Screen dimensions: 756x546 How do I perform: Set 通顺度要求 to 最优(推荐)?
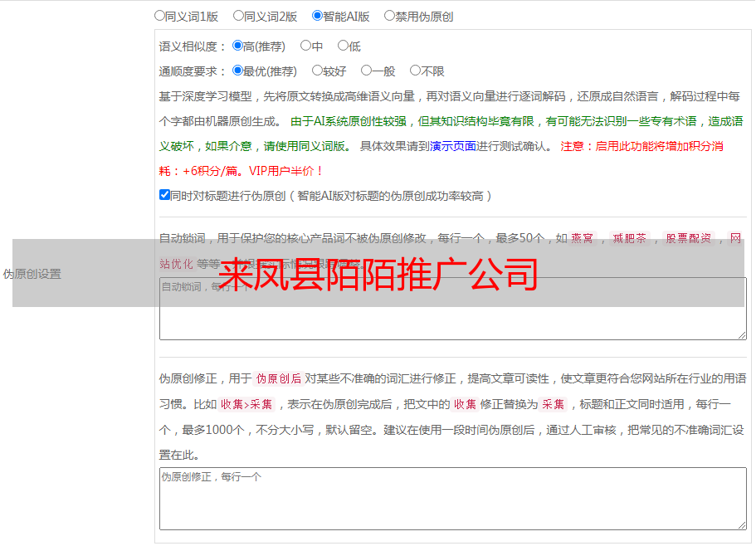click(x=237, y=71)
